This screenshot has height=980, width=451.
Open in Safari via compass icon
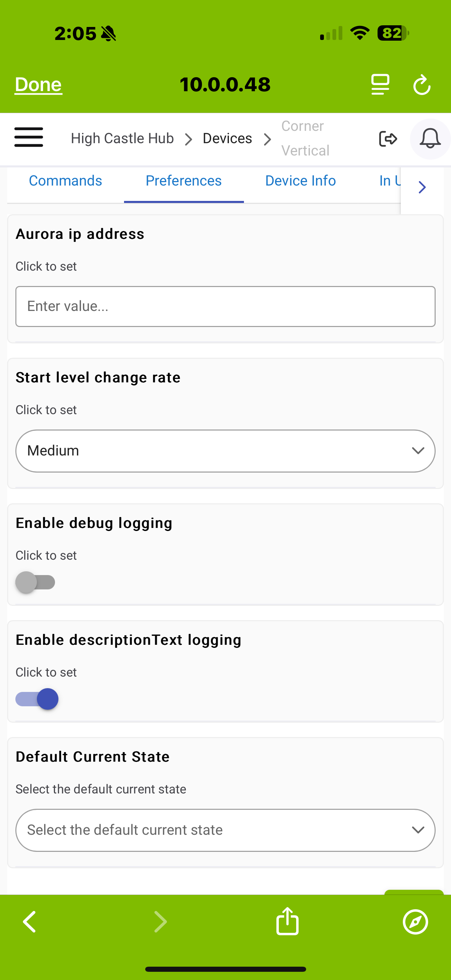point(415,922)
